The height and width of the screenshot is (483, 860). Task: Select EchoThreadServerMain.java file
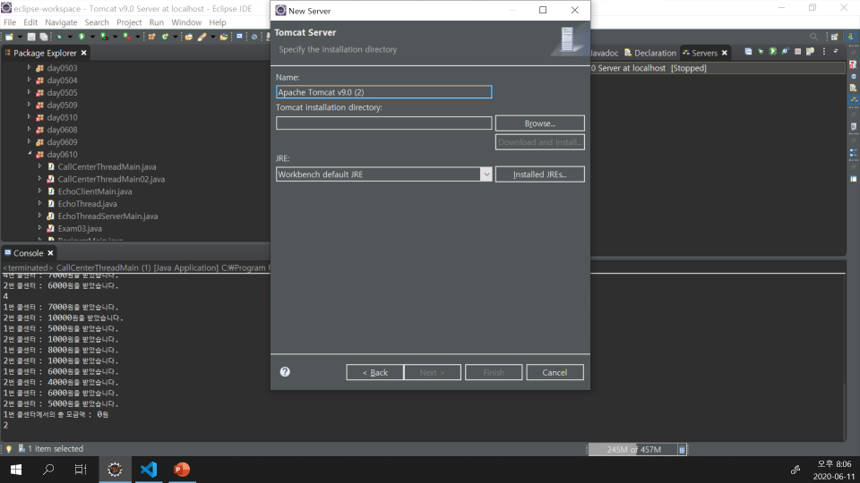pos(108,216)
